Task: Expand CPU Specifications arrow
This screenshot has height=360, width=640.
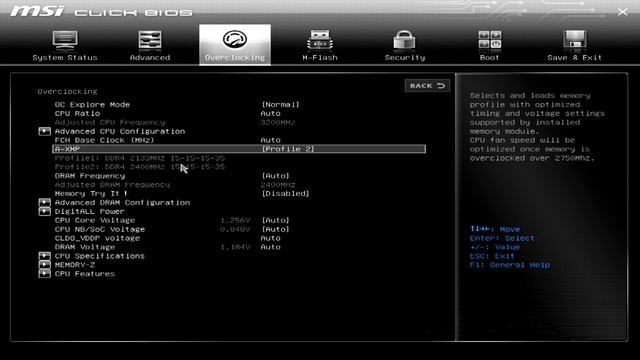Action: coord(44,256)
